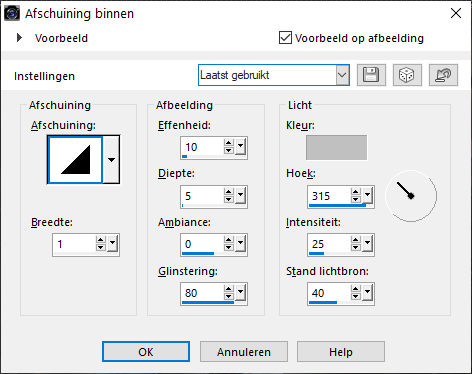Open the Diepte slider dropdown
The height and width of the screenshot is (374, 472).
pyautogui.click(x=241, y=195)
